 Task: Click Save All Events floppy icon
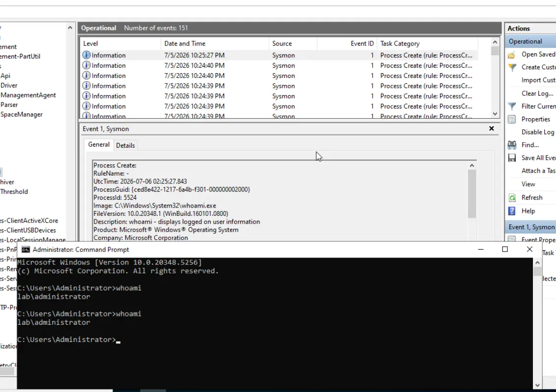click(512, 158)
